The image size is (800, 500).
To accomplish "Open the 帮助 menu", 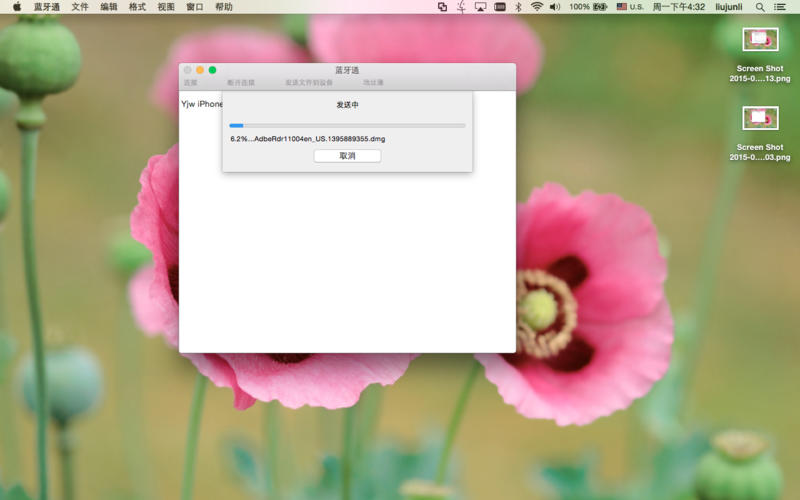I will tap(224, 7).
